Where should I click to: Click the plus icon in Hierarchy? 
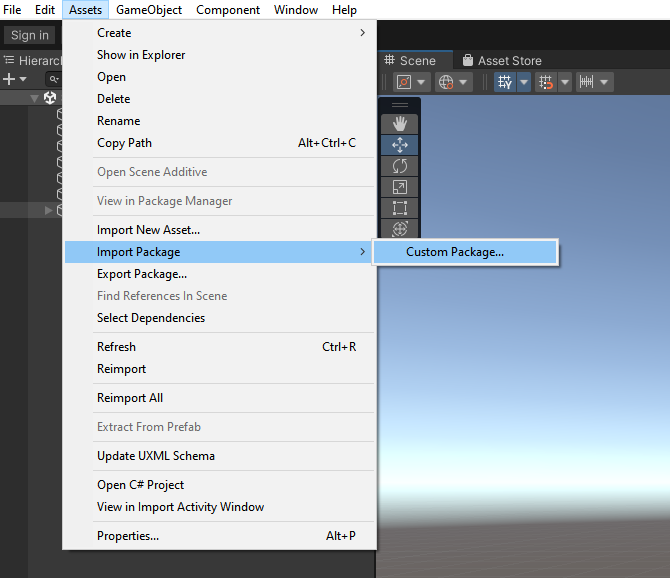pos(9,79)
